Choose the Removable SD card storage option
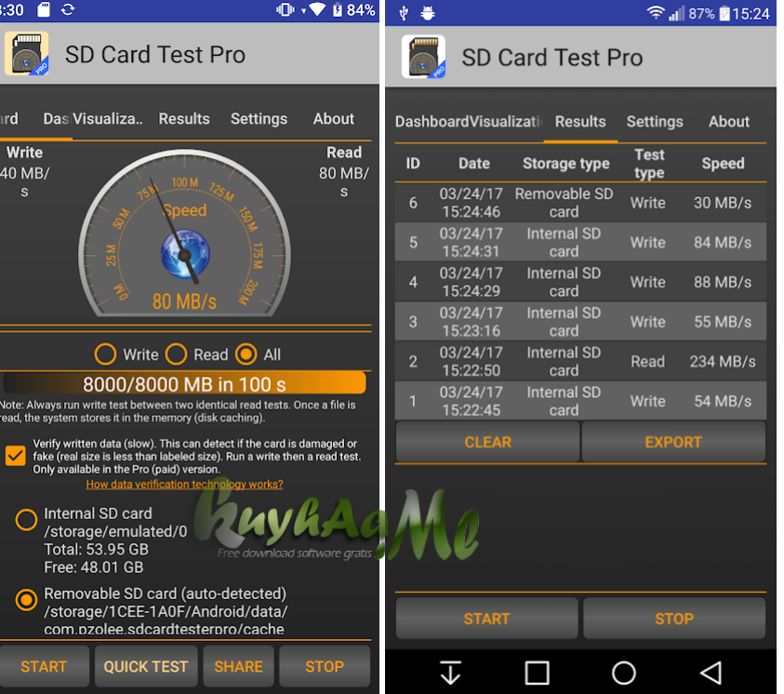The image size is (784, 694). point(26,599)
